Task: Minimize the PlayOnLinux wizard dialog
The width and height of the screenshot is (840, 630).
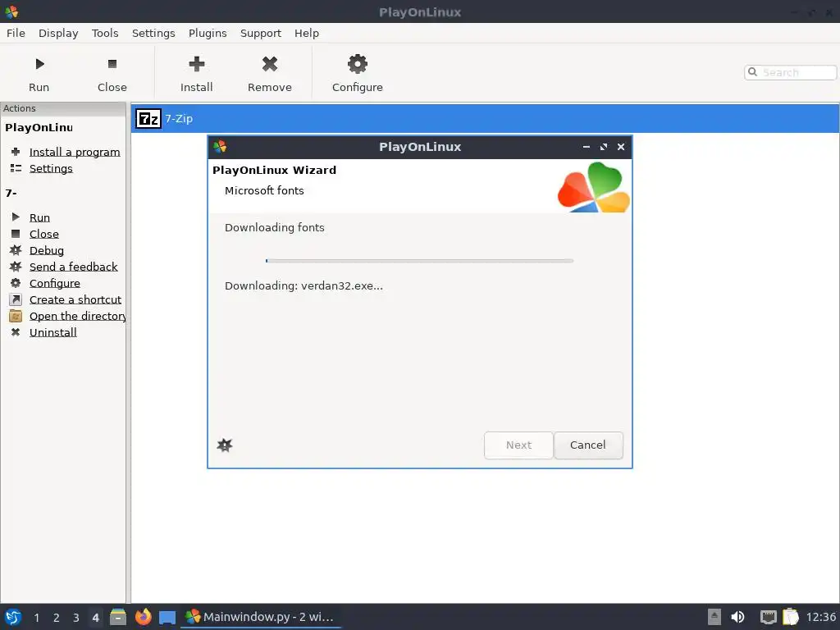Action: pyautogui.click(x=586, y=147)
